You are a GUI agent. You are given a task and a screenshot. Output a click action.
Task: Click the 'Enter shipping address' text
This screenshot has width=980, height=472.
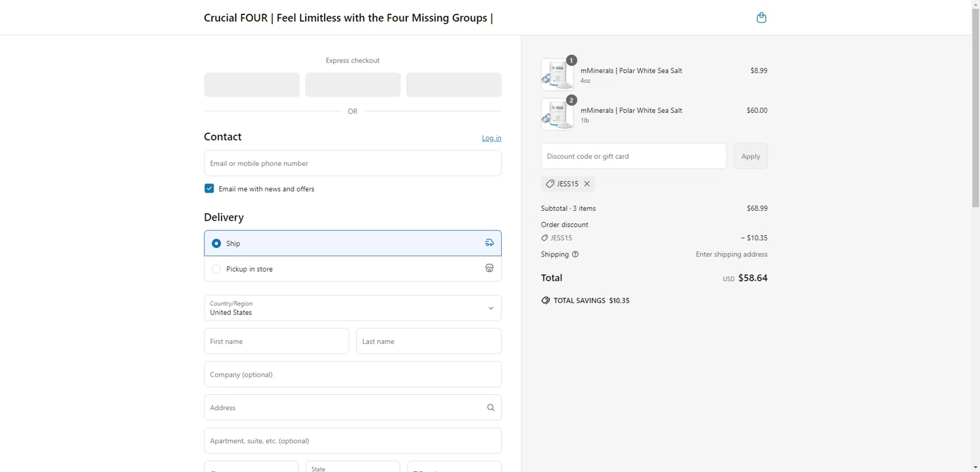[732, 255]
